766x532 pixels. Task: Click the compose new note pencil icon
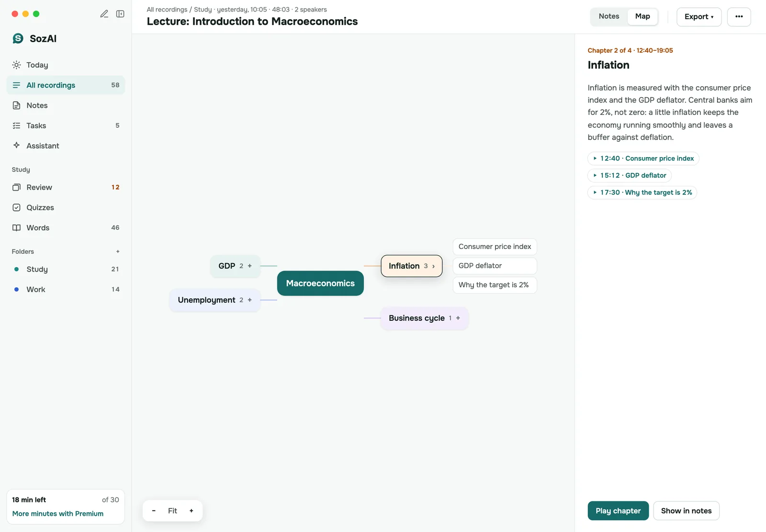click(x=104, y=14)
